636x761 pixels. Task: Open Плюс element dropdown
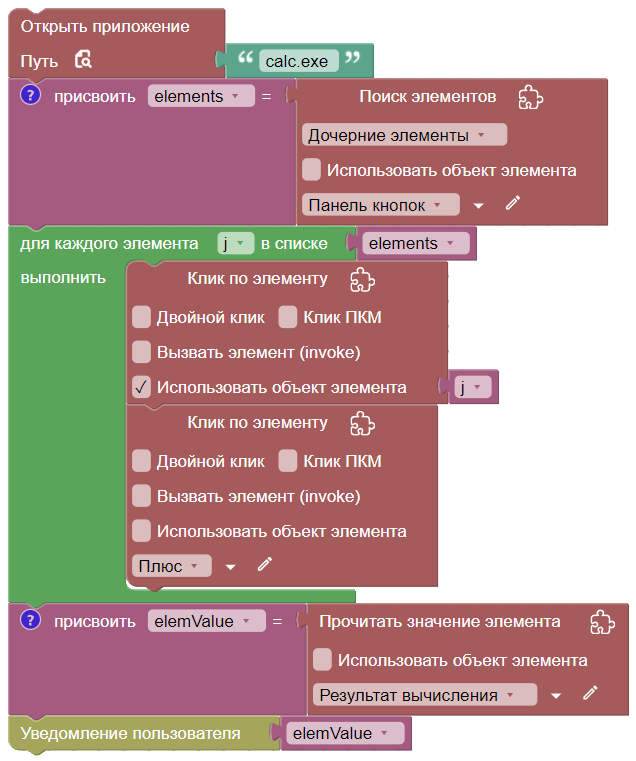click(172, 566)
